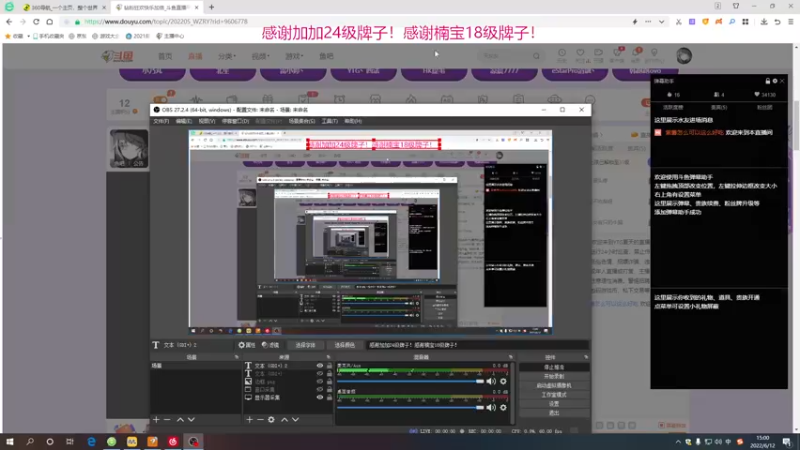Toggle lock on 边框.png source

[x=329, y=382]
